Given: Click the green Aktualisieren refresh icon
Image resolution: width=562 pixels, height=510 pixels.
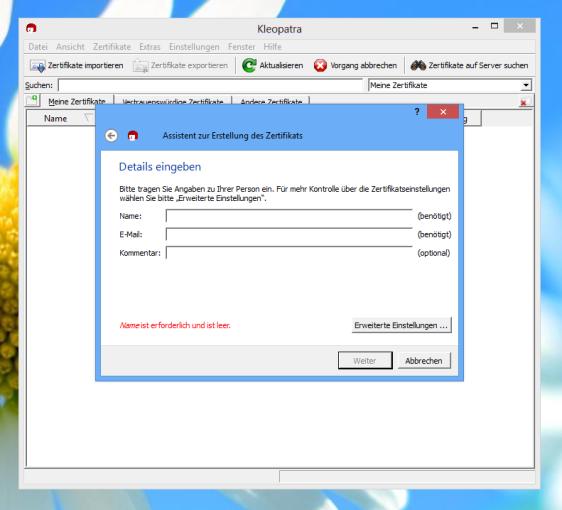Looking at the screenshot, I should click(249, 65).
